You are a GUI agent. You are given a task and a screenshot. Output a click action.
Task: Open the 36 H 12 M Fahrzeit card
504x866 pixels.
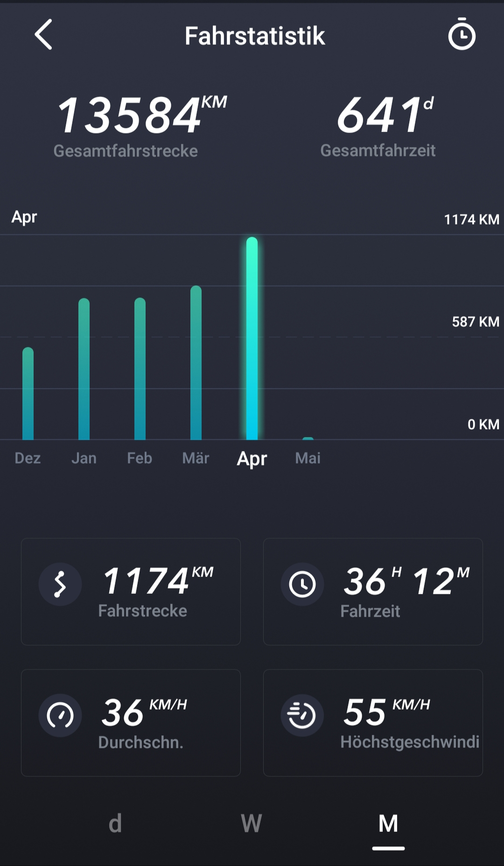pyautogui.click(x=373, y=591)
